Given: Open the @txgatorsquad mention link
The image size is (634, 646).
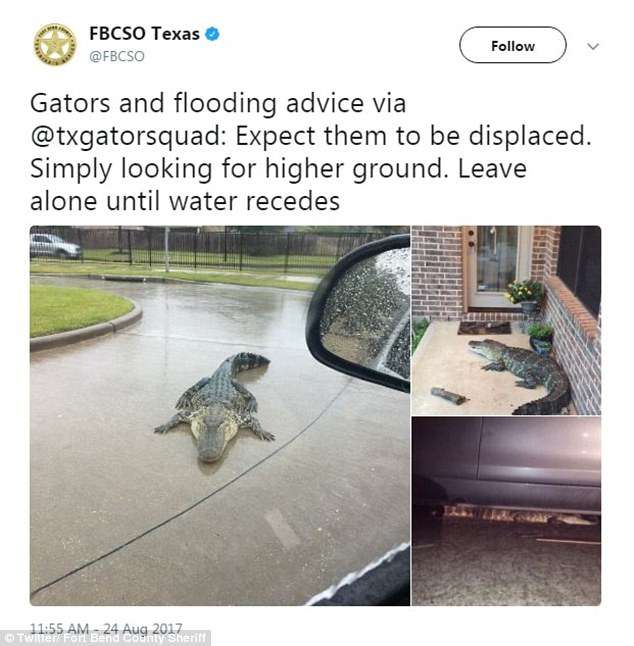Looking at the screenshot, I should pyautogui.click(x=128, y=136).
